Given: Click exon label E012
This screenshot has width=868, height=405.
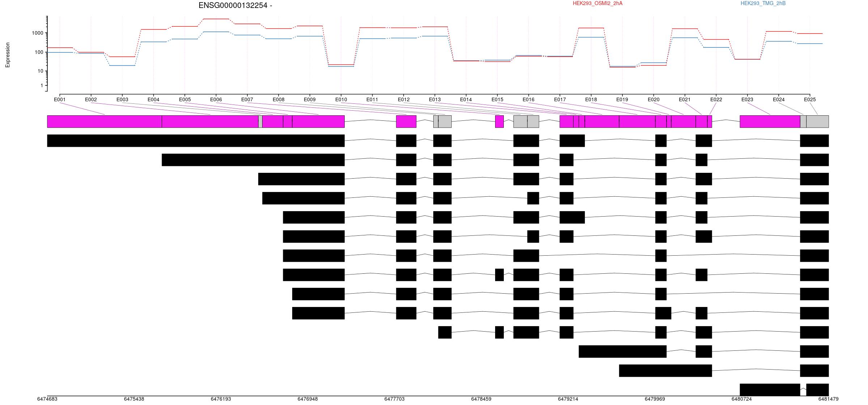Looking at the screenshot, I should click(x=404, y=99).
